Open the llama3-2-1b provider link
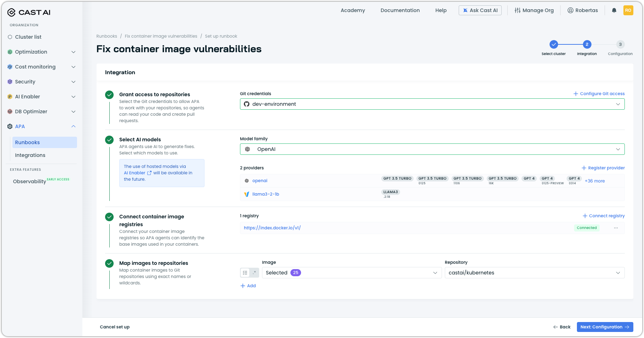 (x=266, y=194)
